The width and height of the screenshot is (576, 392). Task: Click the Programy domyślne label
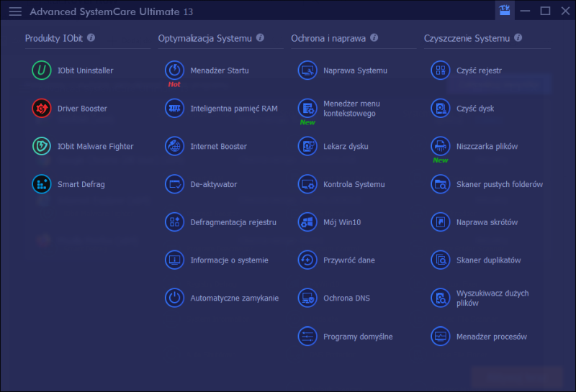[358, 337]
